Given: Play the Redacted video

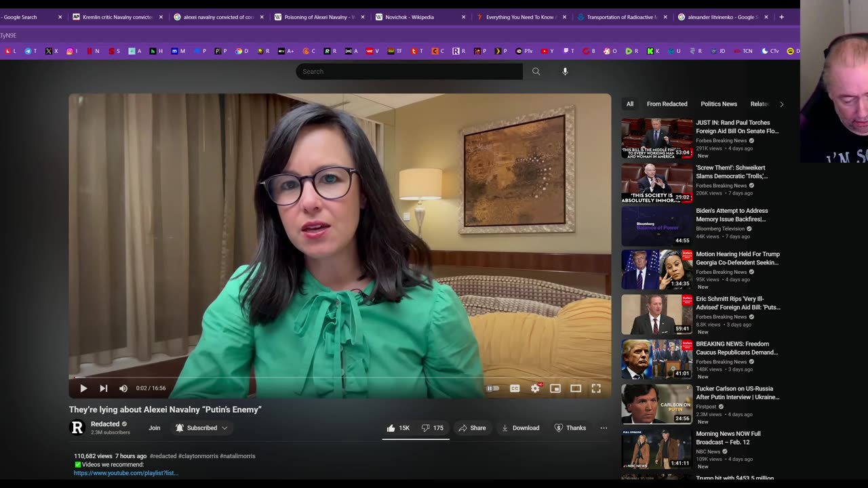Looking at the screenshot, I should coord(83,388).
